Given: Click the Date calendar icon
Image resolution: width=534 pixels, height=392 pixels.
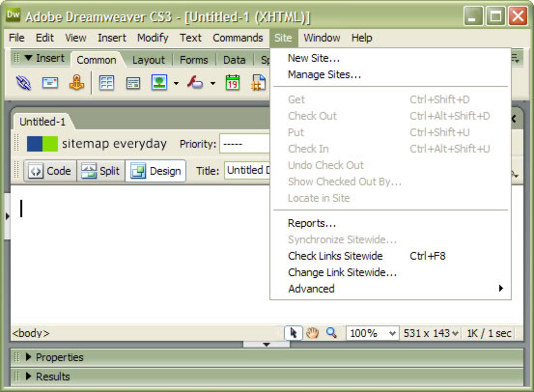Looking at the screenshot, I should pyautogui.click(x=233, y=83).
